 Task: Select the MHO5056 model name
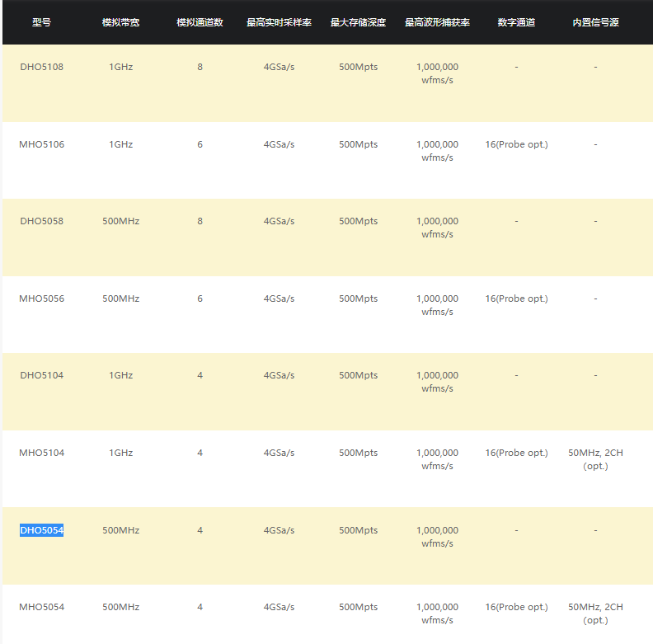[41, 298]
